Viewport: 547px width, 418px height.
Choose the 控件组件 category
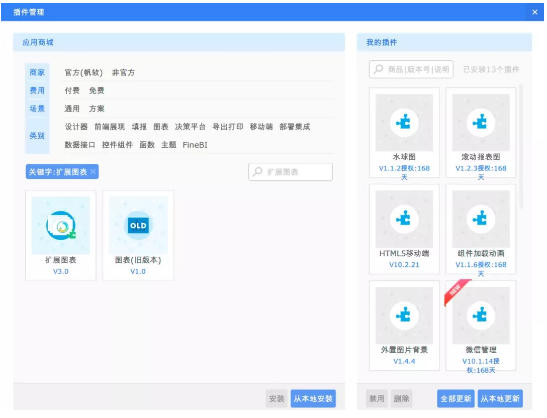117,145
